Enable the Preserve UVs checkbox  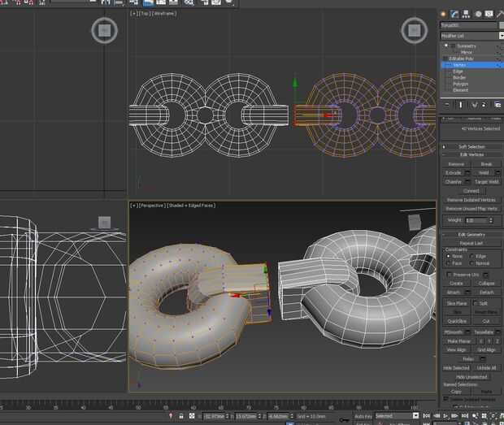coord(449,275)
